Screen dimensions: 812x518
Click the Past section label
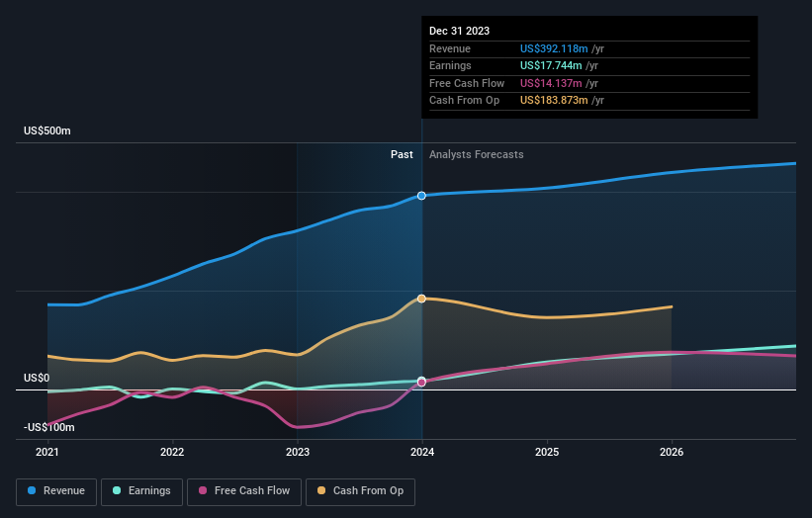(x=402, y=155)
